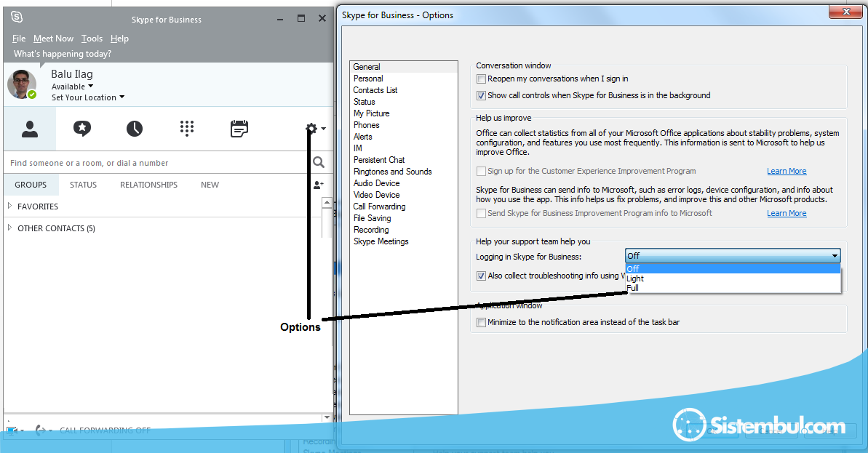Image resolution: width=868 pixels, height=453 pixels.
Task: Click the Options gear icon
Action: (311, 129)
